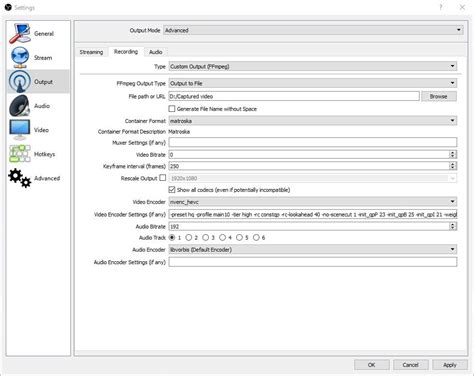Adjust the Video Bitrate spinner arrows
The height and width of the screenshot is (376, 474).
click(x=453, y=154)
